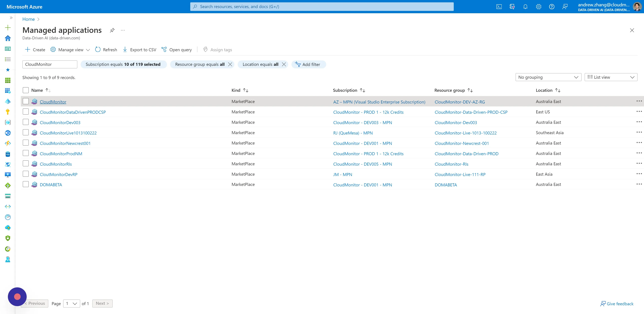
Task: Sort by the Resource group column
Action: tap(454, 90)
